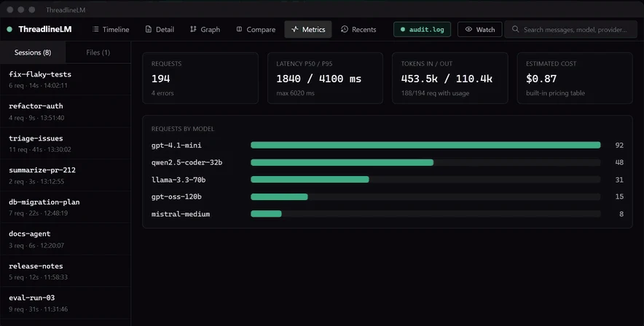Click the 'built-in pricing table' text
This screenshot has width=644, height=326.
click(556, 93)
